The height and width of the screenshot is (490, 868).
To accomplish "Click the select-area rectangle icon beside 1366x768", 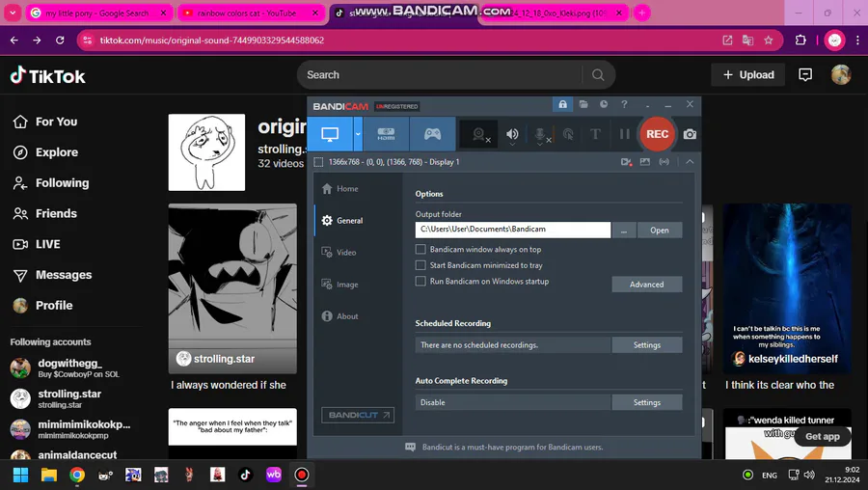I will (318, 162).
